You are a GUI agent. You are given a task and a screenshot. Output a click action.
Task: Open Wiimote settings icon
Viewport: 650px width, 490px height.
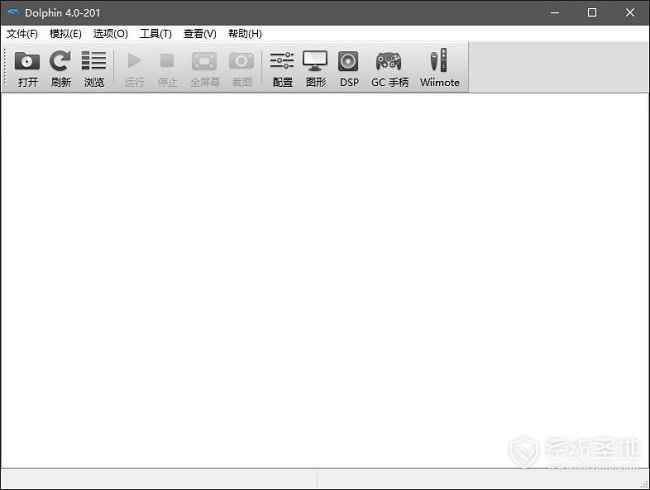point(439,60)
